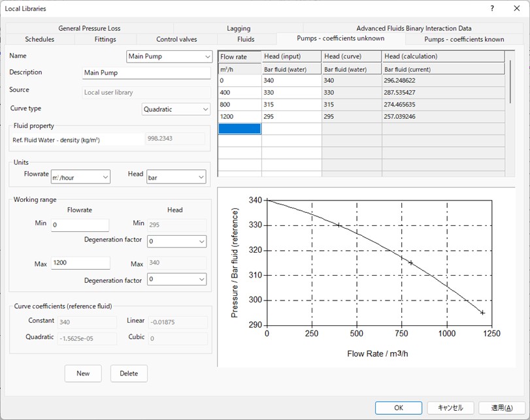Switch to the Schedules tab

[x=40, y=39]
